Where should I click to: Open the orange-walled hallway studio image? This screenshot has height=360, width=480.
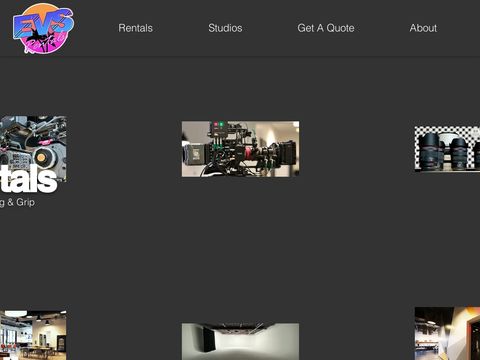pos(447,333)
